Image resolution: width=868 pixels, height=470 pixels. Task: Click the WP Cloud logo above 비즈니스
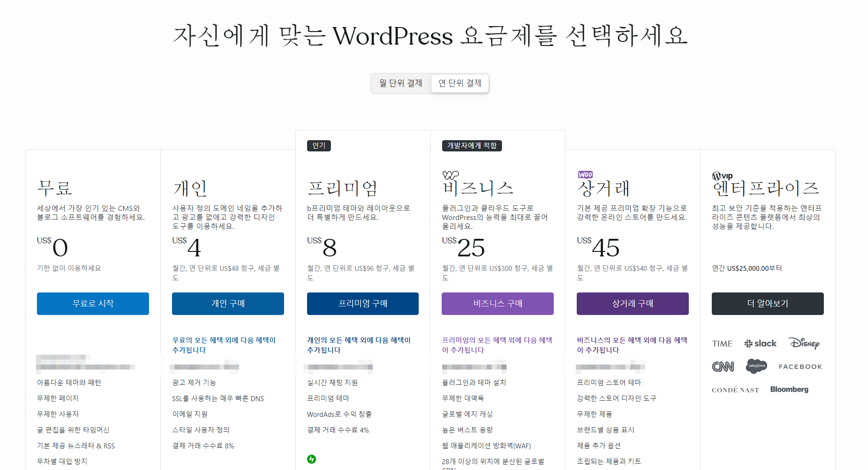point(450,175)
